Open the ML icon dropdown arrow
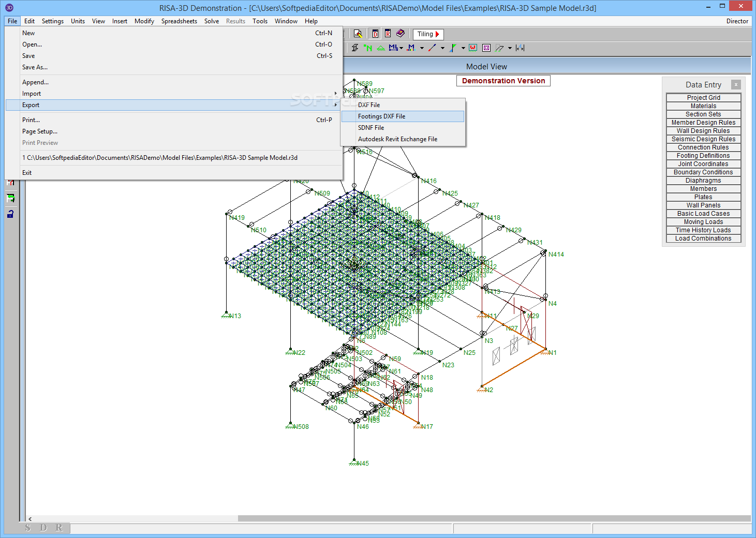Viewport: 756px width, 538px height. [402, 48]
